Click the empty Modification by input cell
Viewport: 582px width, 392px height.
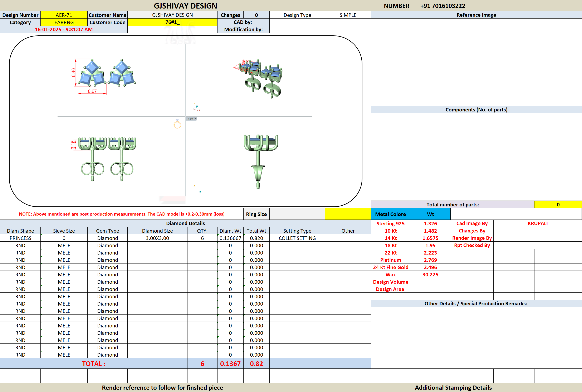320,30
